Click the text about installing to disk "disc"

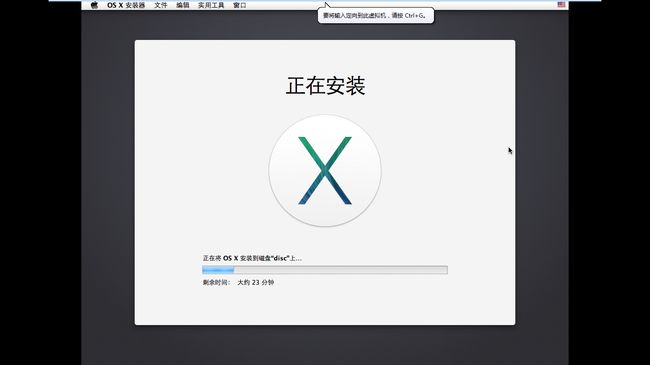tap(252, 258)
